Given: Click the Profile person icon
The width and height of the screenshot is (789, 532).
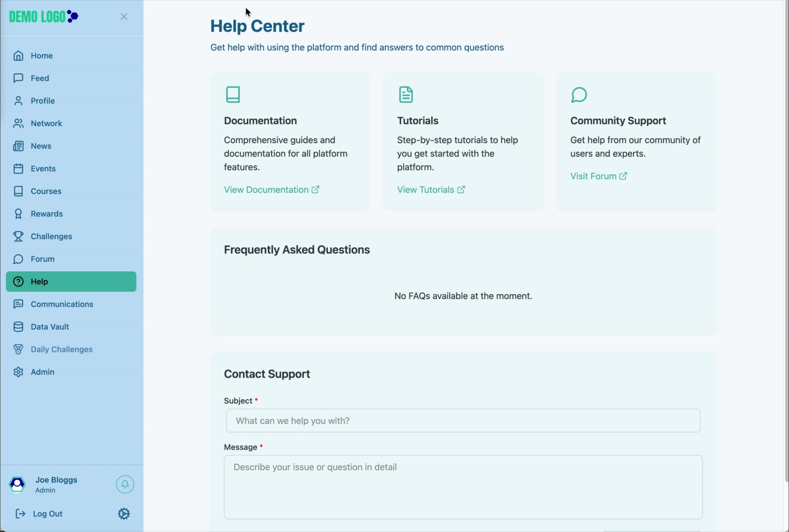Looking at the screenshot, I should click(x=19, y=101).
